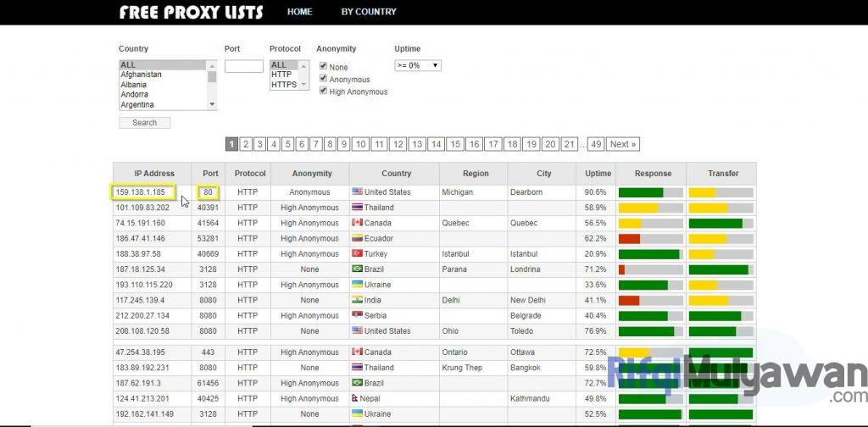Click the FREE PROXY LISTS logo
Image resolution: width=868 pixels, height=427 pixels.
192,12
